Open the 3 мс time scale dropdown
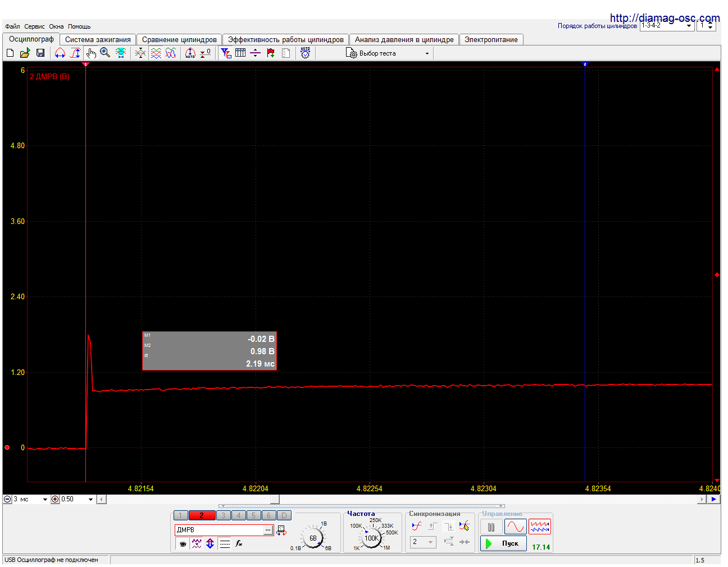Screen dimensions: 728x567 [x=30, y=499]
